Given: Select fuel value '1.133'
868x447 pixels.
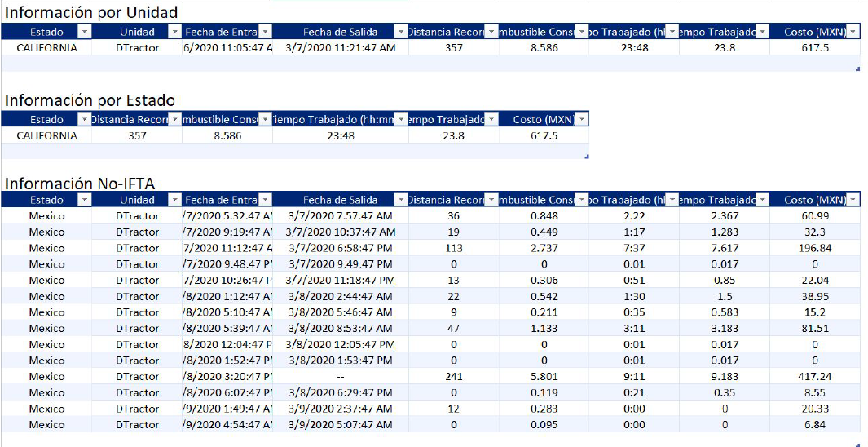Looking at the screenshot, I should click(x=544, y=328).
